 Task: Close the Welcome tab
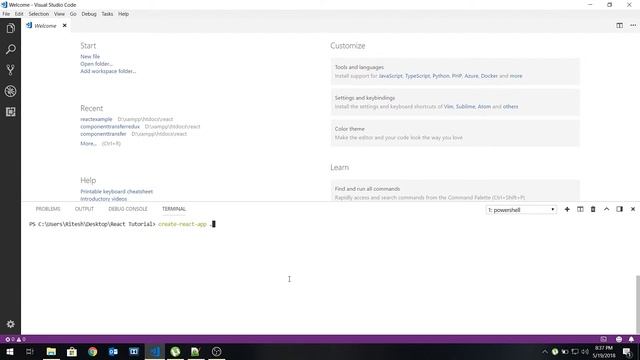[64, 25]
